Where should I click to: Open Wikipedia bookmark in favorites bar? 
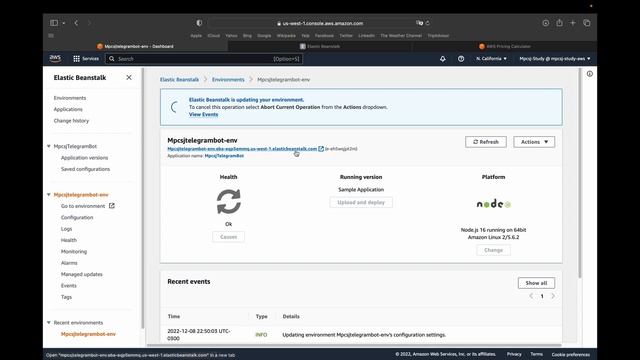tap(286, 36)
